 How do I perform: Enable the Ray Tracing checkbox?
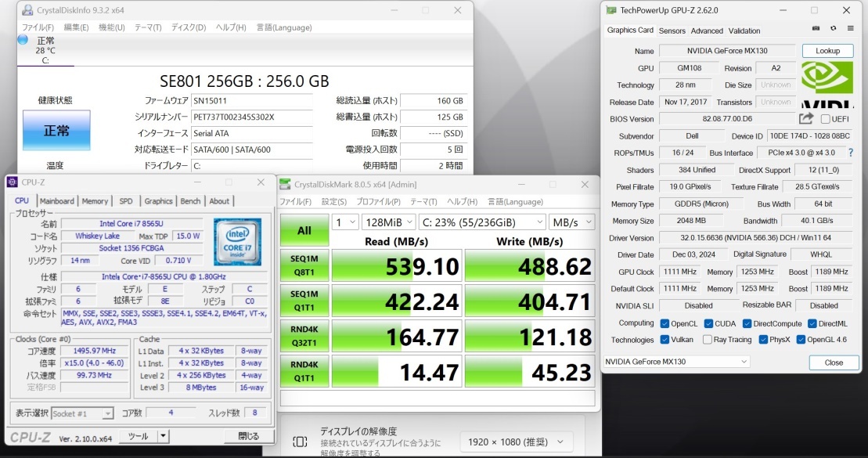707,340
